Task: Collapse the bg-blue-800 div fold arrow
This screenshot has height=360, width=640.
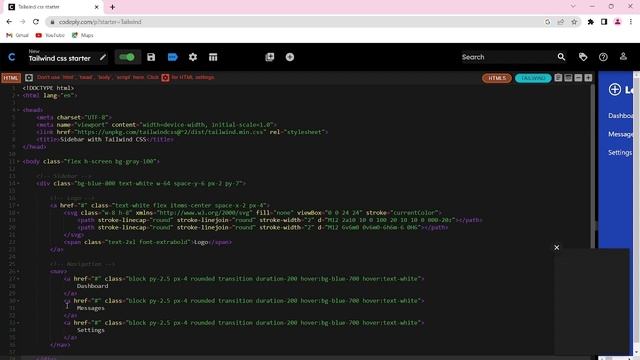Action: pyautogui.click(x=18, y=184)
